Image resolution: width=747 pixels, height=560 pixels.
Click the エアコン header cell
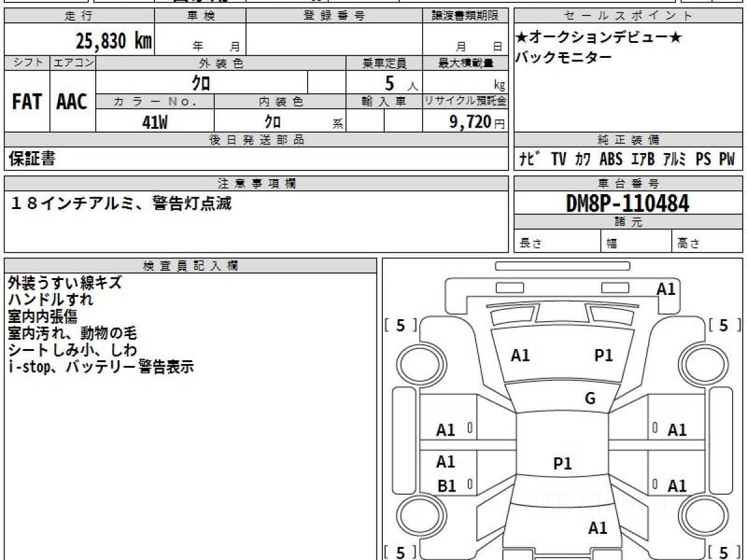coord(73,63)
